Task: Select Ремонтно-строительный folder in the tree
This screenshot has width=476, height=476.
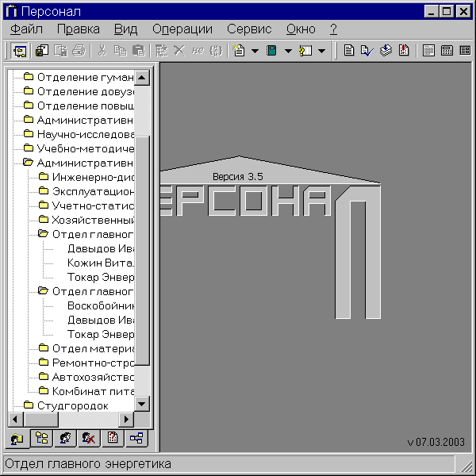Action: coord(92,363)
